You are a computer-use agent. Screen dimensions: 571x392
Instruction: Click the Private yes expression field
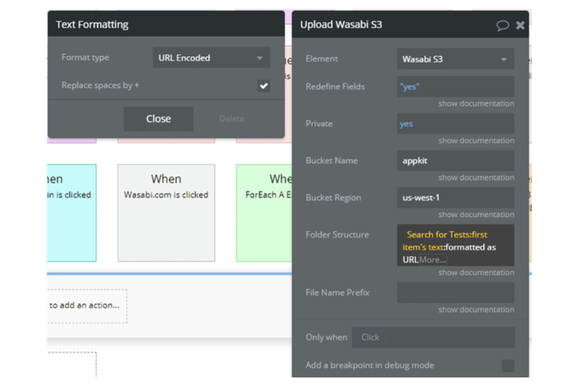click(455, 124)
